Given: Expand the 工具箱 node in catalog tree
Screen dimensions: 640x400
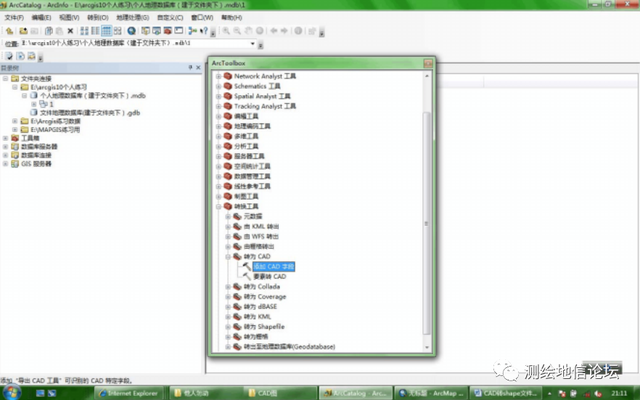Looking at the screenshot, I should [5, 138].
